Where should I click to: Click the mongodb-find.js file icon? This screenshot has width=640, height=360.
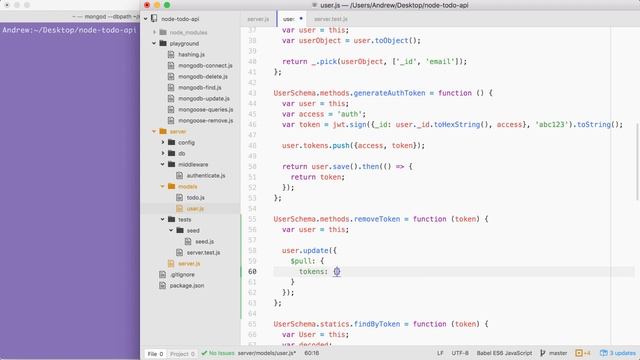click(171, 87)
